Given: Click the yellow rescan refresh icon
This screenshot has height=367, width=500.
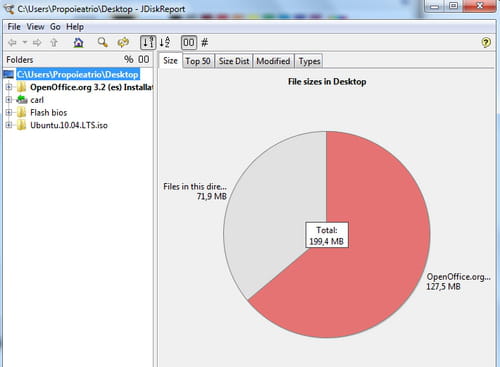Looking at the screenshot, I should tap(123, 42).
